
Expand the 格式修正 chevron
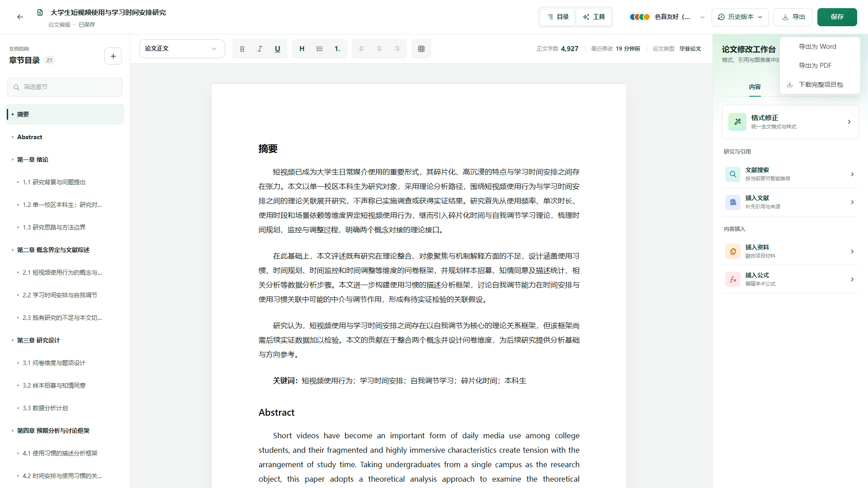click(849, 122)
